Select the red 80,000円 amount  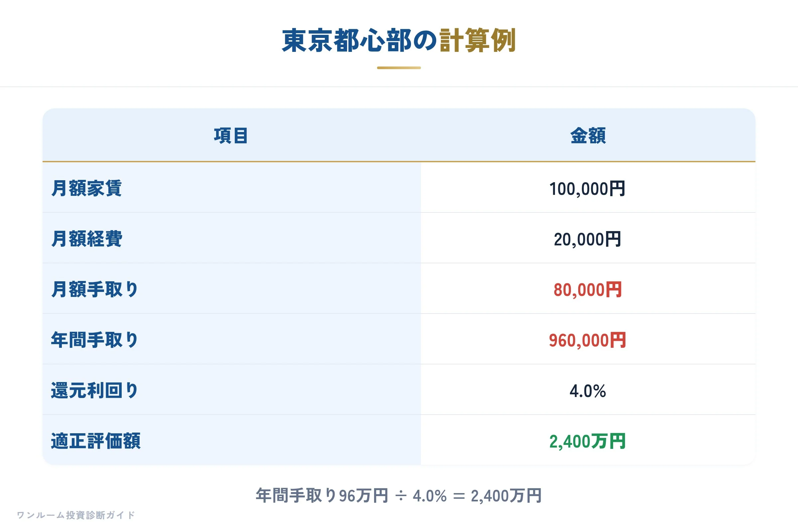point(587,290)
